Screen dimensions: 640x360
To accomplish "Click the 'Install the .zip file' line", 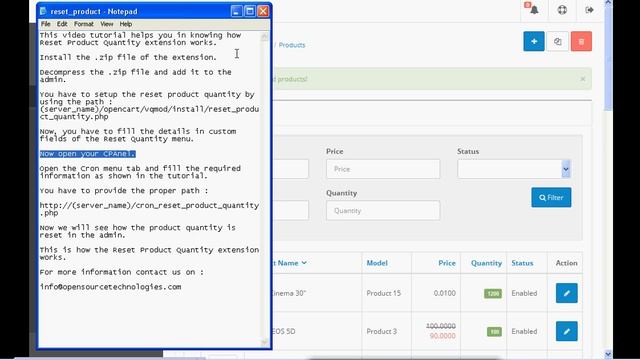I will tap(128, 58).
